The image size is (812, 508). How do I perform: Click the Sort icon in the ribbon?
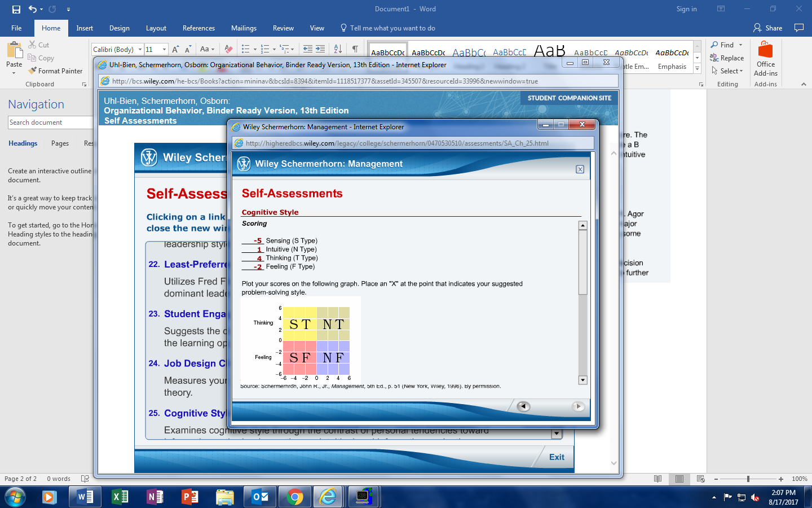338,49
